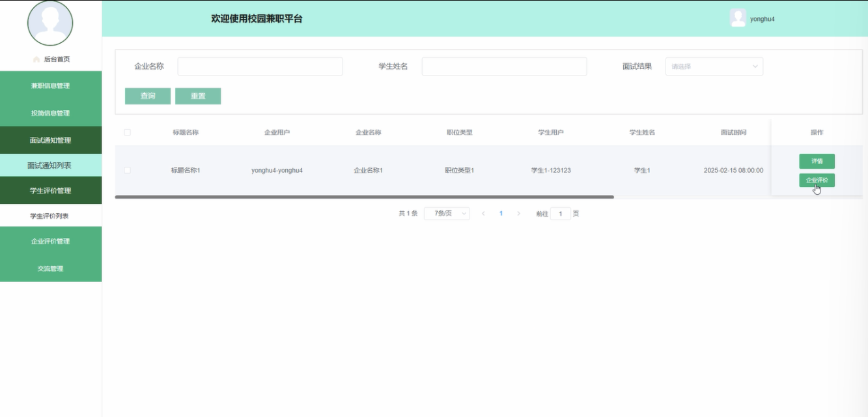Click the profile avatar in the sidebar
Viewport: 868px width, 417px height.
click(x=50, y=23)
